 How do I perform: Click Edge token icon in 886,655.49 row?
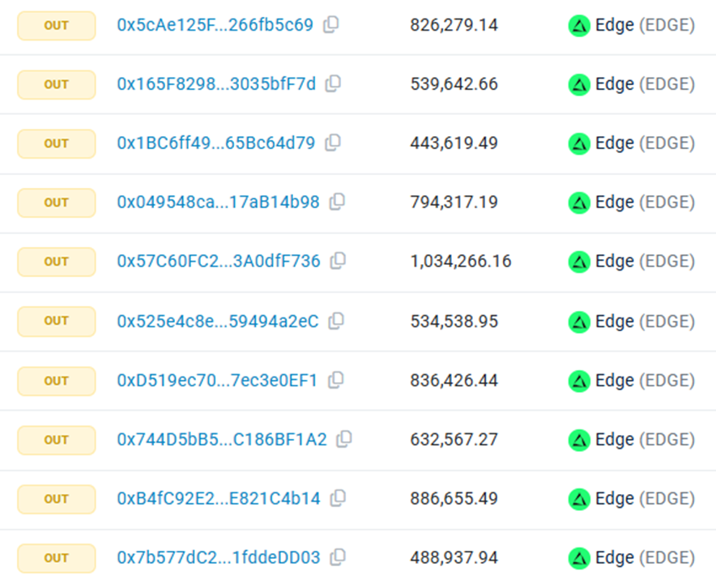tap(579, 500)
